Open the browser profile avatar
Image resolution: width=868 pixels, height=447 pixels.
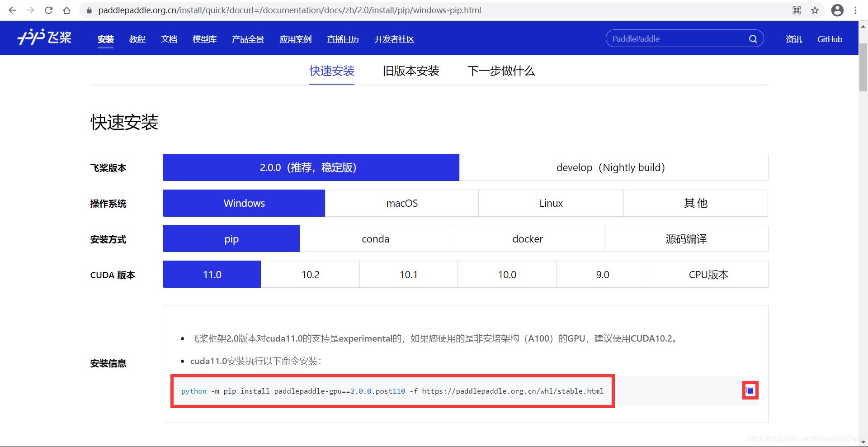837,10
